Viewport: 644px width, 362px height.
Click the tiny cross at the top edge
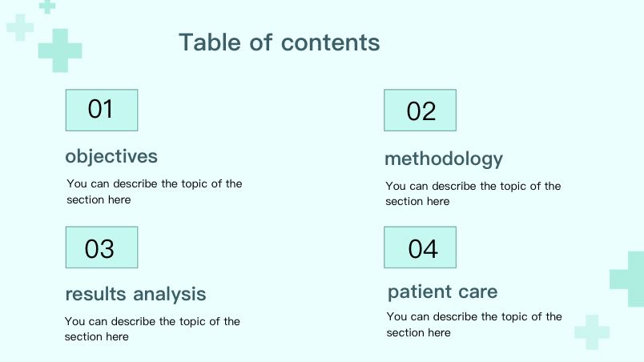point(47,6)
